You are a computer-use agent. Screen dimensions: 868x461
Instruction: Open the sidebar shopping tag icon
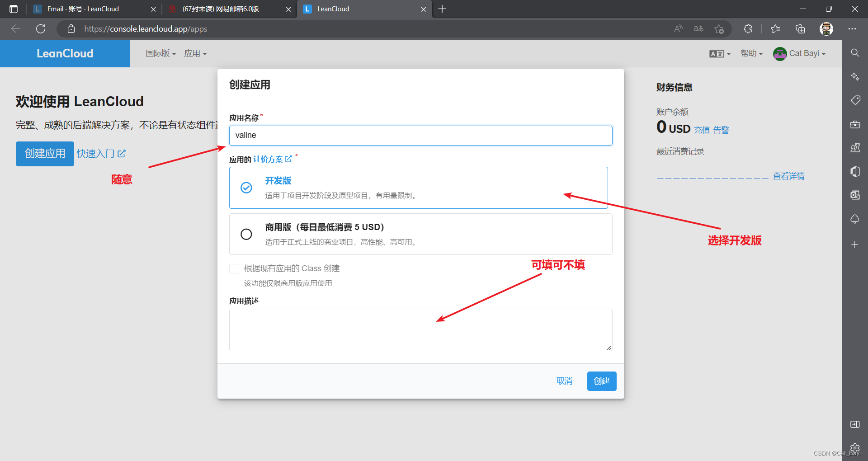855,100
